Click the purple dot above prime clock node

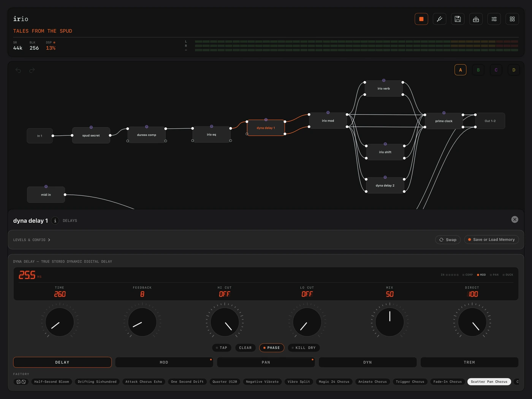[444, 113]
